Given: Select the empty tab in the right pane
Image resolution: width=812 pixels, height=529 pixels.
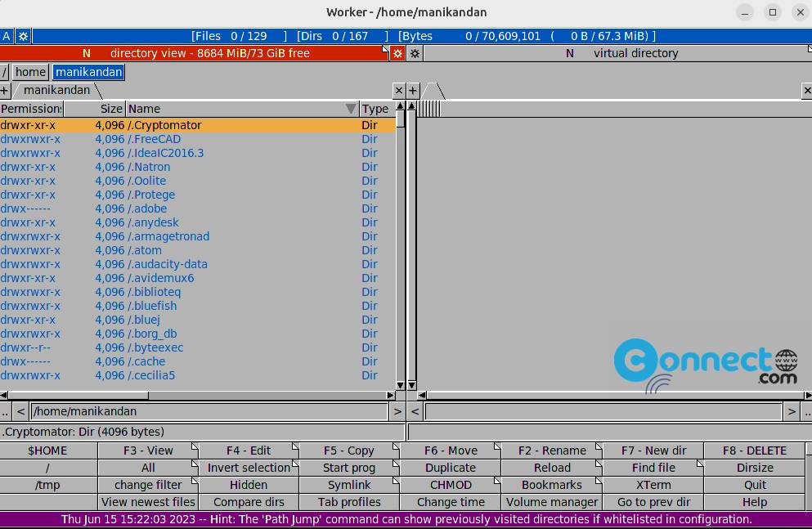Looking at the screenshot, I should (433, 91).
